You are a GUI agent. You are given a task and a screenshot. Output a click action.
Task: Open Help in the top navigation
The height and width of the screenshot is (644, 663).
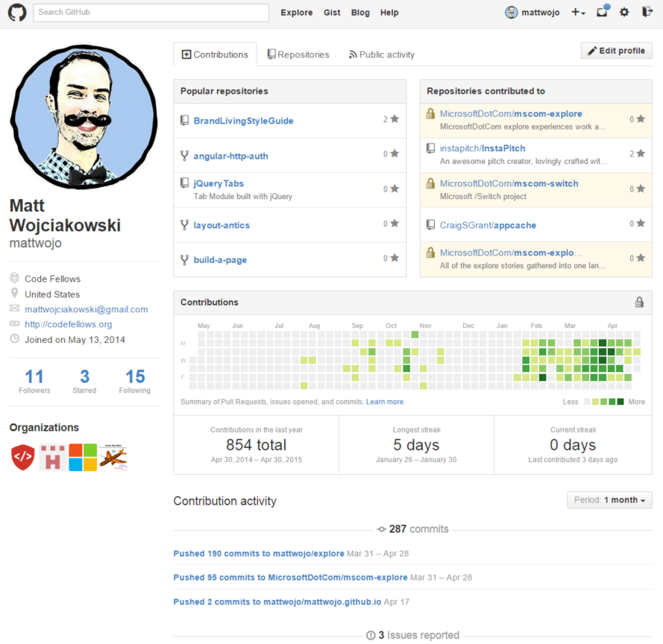pos(389,13)
